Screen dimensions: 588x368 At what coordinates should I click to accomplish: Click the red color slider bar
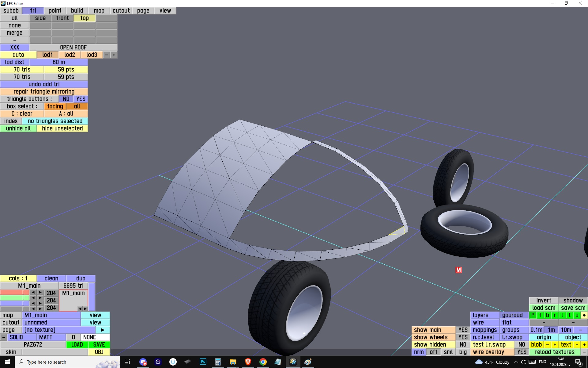[14, 293]
